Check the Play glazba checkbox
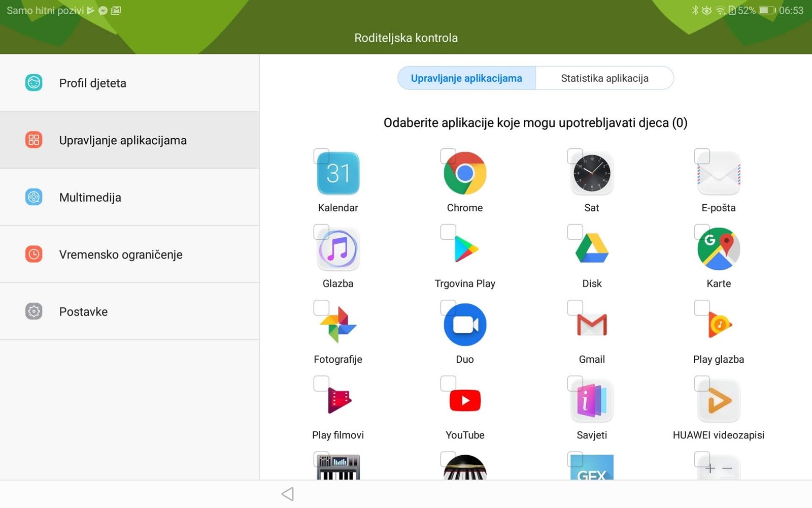The width and height of the screenshot is (812, 508). [x=702, y=307]
